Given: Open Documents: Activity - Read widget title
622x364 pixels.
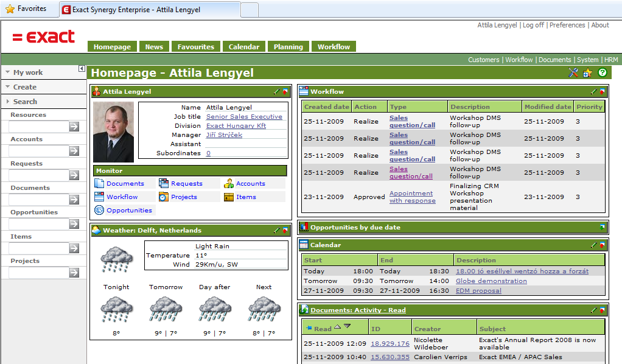Looking at the screenshot, I should tap(358, 310).
